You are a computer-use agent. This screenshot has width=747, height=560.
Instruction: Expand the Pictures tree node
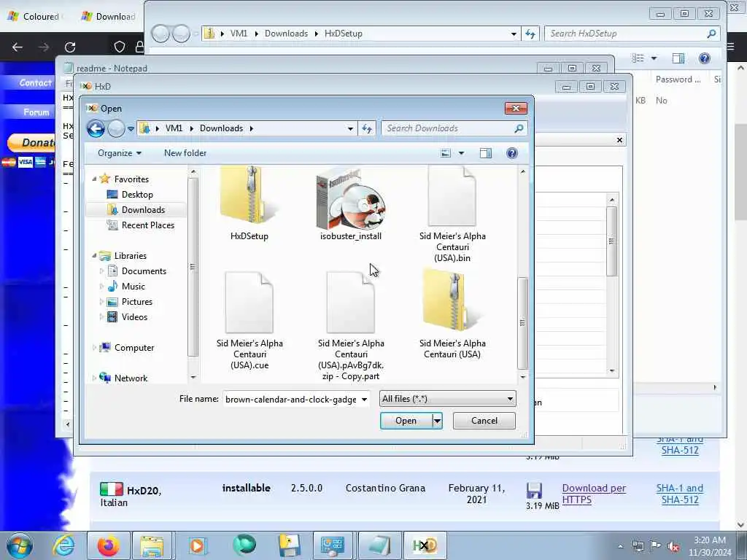point(101,302)
